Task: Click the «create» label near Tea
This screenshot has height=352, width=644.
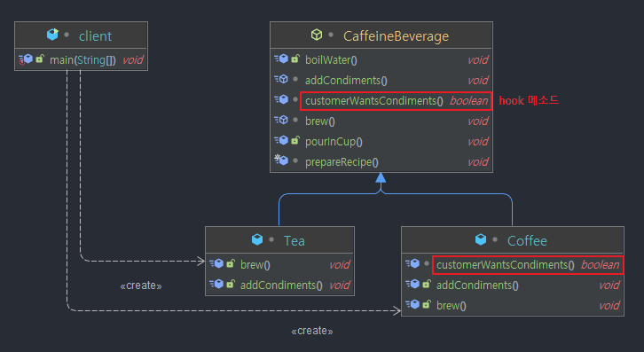Action: pos(141,286)
